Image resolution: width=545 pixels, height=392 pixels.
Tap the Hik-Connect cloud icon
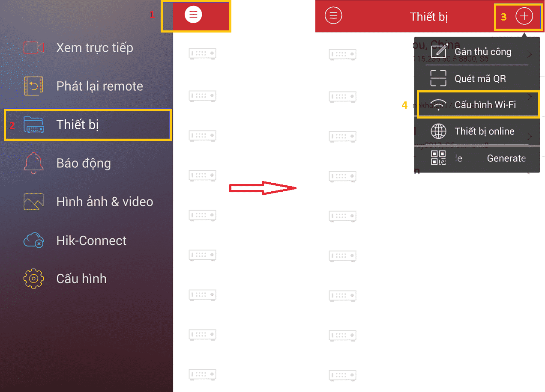[34, 240]
